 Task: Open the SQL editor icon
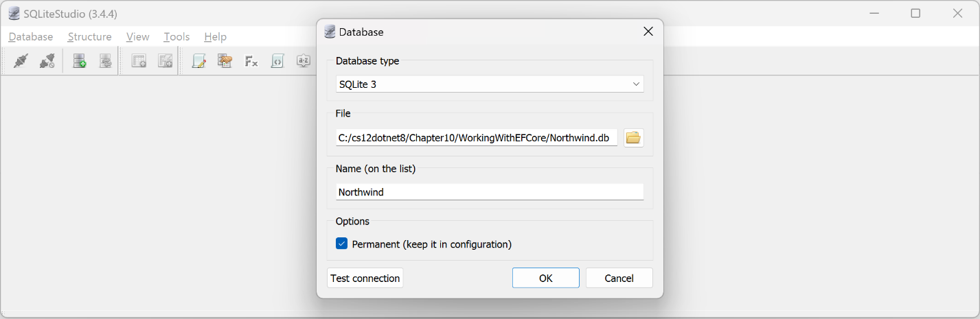pos(199,61)
